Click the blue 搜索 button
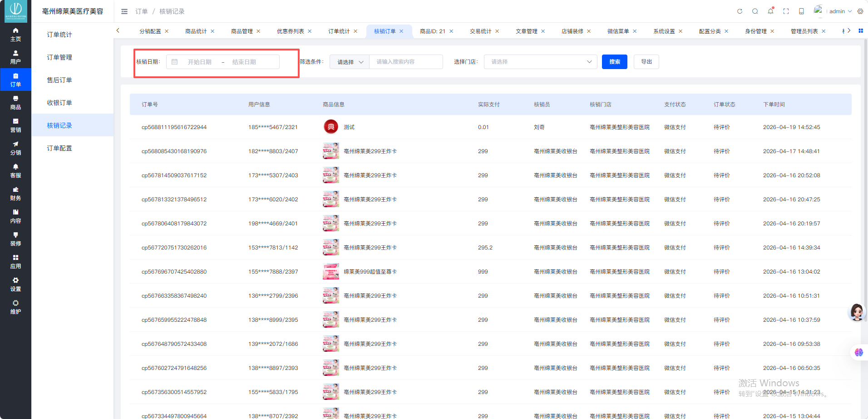Screen dimensions: 868x419 point(614,62)
